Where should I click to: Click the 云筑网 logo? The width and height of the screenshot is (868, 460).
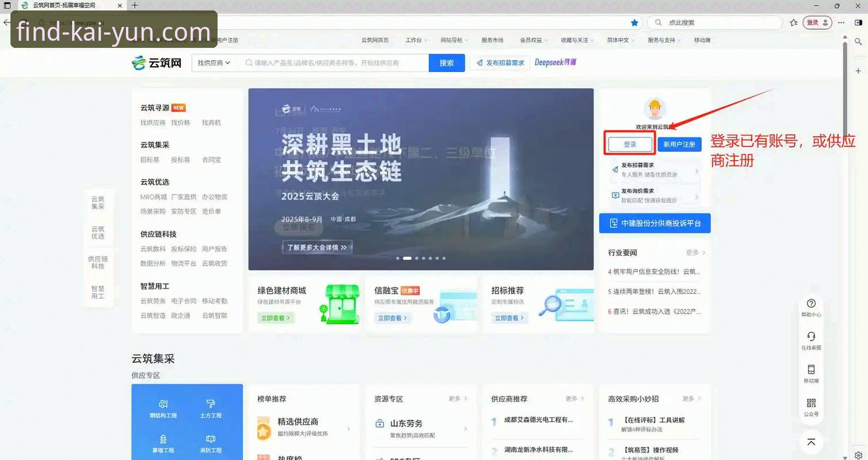(x=156, y=63)
